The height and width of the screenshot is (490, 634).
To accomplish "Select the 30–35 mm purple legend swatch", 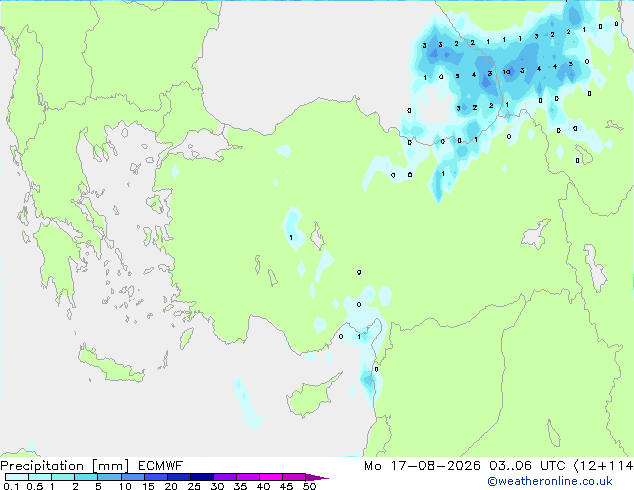I will pos(224,477).
